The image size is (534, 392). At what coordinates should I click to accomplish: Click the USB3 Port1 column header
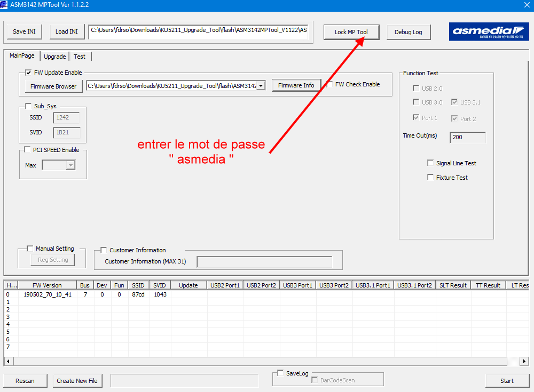point(297,285)
